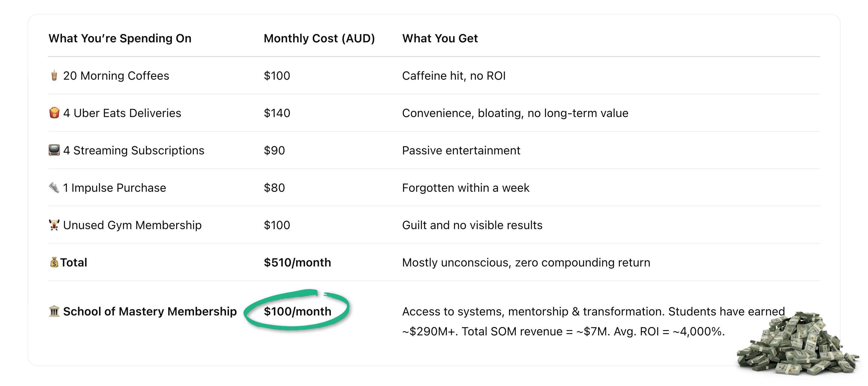Click 'Forgotten within a week' text
Image resolution: width=868 pixels, height=386 pixels.
pyautogui.click(x=466, y=188)
